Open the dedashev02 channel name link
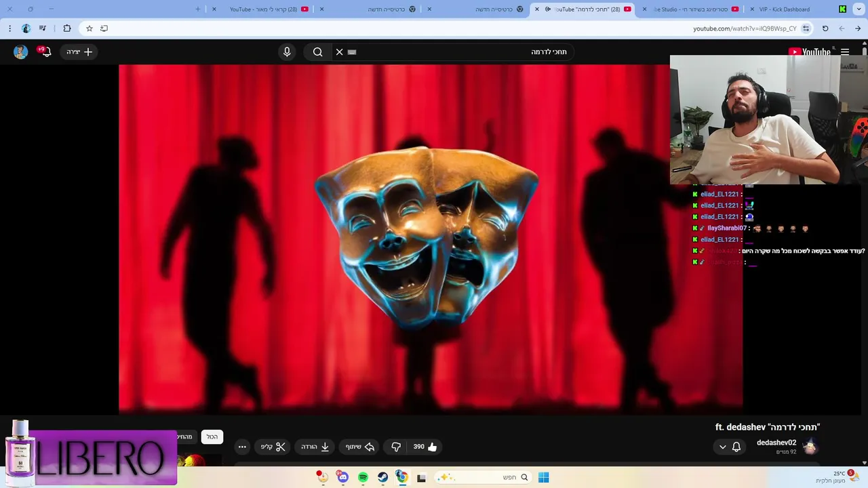 tap(776, 443)
